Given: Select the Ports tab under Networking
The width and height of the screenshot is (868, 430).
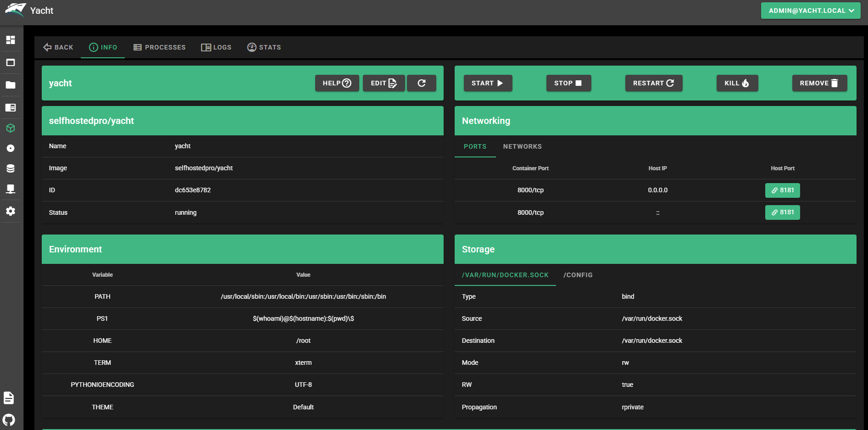Looking at the screenshot, I should point(475,146).
